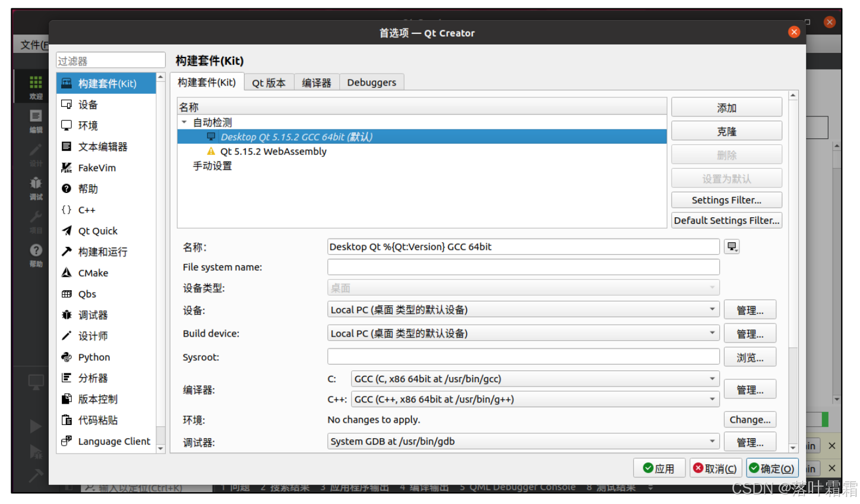Click the category list scroll down arrow

coord(160,449)
